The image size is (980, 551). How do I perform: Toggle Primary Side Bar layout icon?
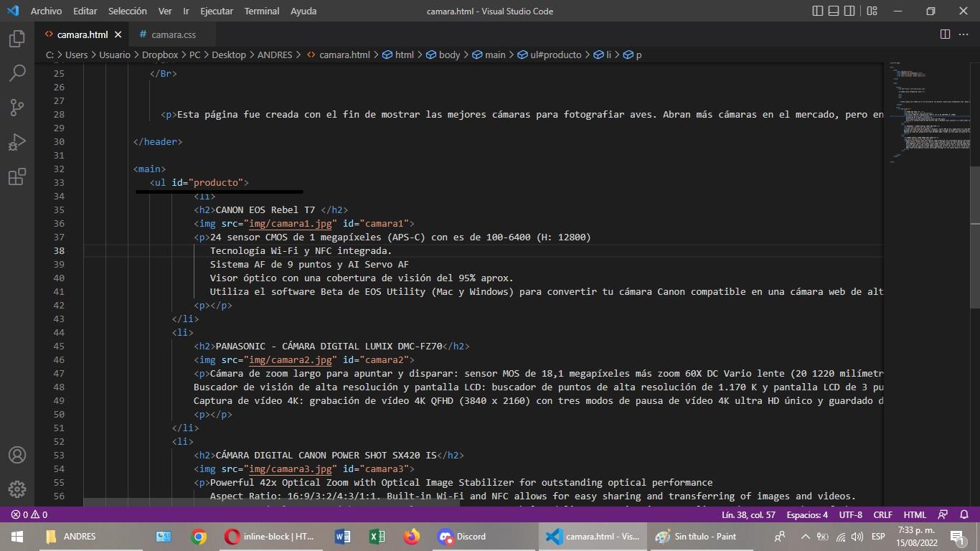pyautogui.click(x=818, y=11)
